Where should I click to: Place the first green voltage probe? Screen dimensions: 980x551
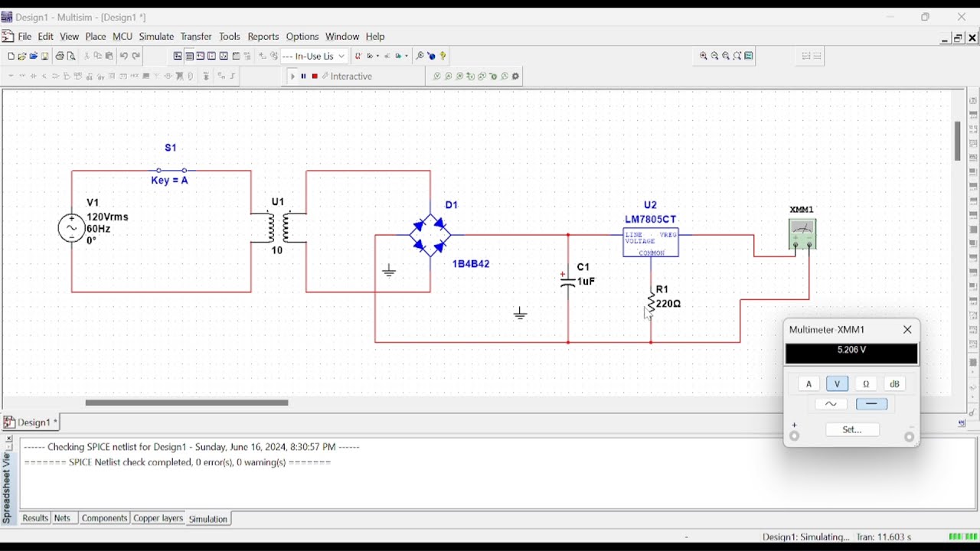(437, 77)
